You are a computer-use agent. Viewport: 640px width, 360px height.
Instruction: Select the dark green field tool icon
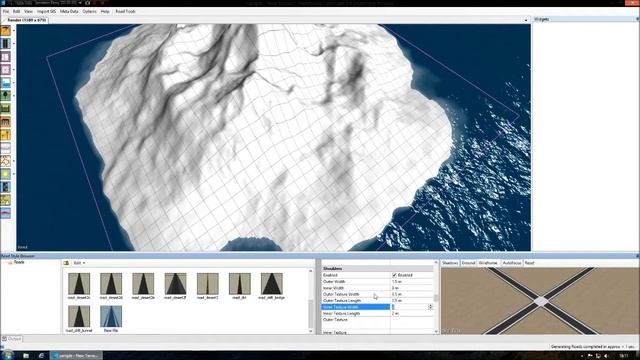[x=5, y=109]
